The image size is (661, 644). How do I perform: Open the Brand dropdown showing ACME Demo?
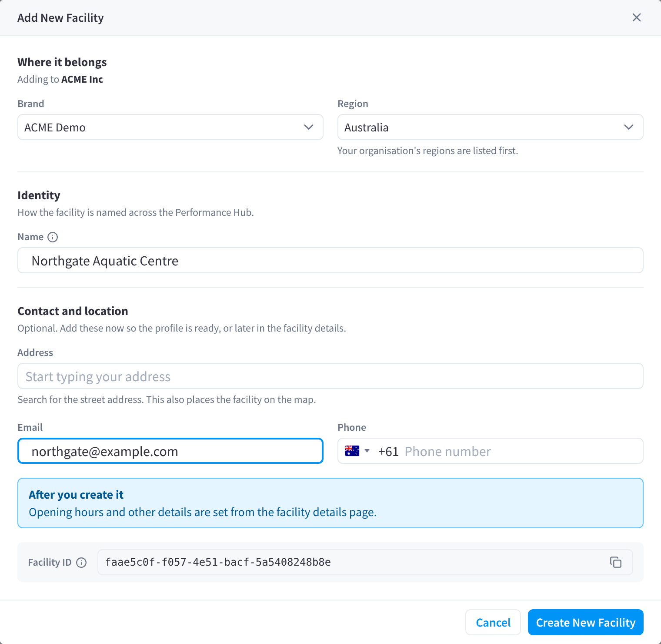pyautogui.click(x=170, y=127)
